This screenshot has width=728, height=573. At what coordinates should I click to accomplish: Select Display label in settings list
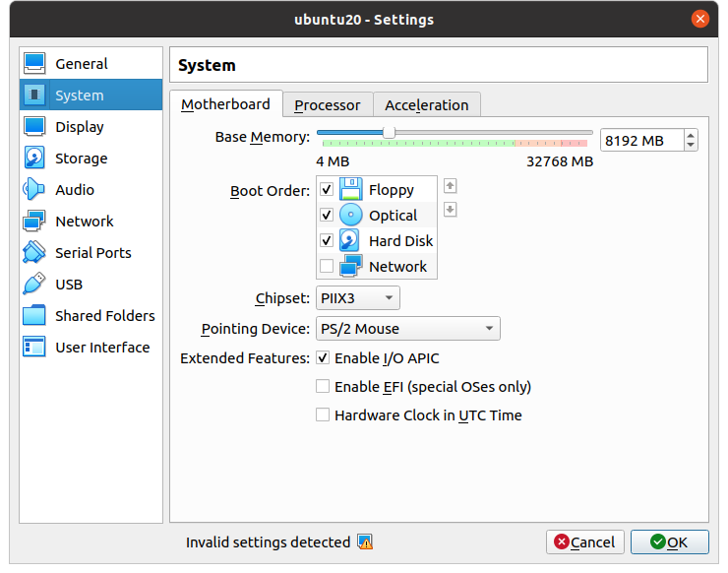[x=80, y=127]
